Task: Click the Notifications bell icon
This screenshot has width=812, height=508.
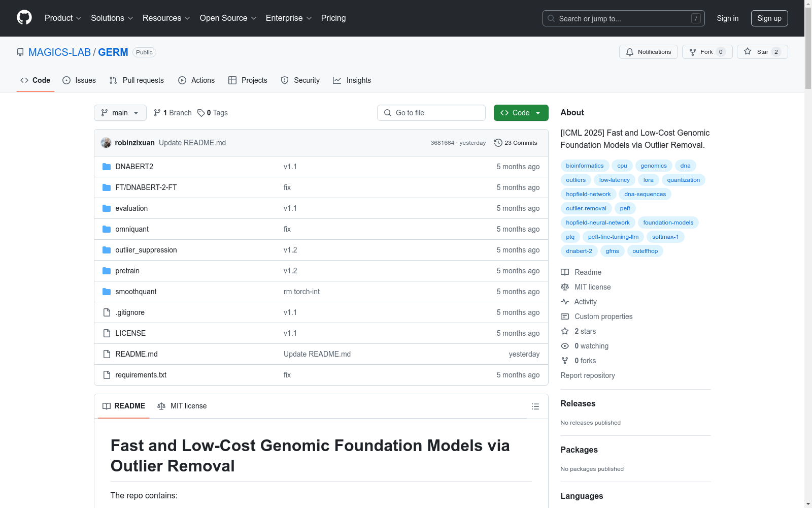Action: (x=630, y=52)
